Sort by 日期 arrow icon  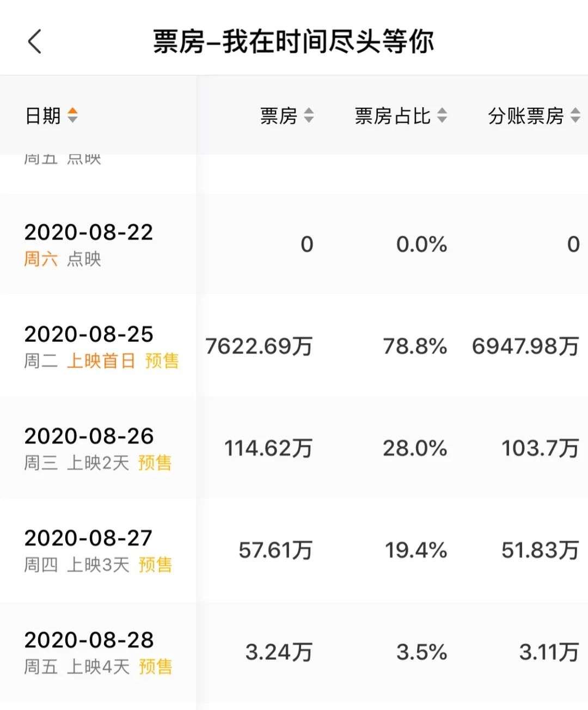pyautogui.click(x=72, y=115)
